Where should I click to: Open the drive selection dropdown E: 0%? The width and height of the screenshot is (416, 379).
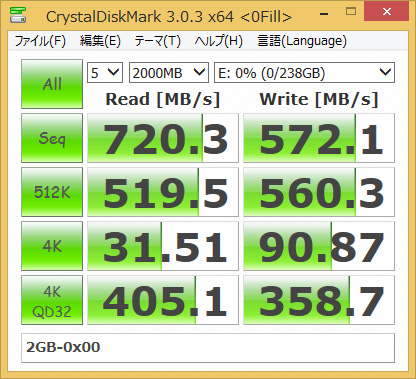click(304, 72)
